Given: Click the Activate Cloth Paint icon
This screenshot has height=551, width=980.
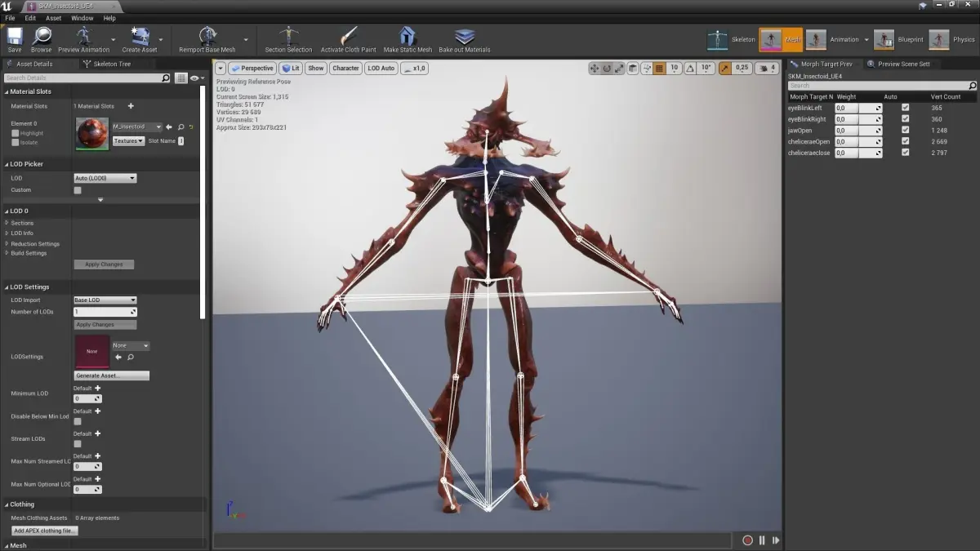Looking at the screenshot, I should [349, 35].
